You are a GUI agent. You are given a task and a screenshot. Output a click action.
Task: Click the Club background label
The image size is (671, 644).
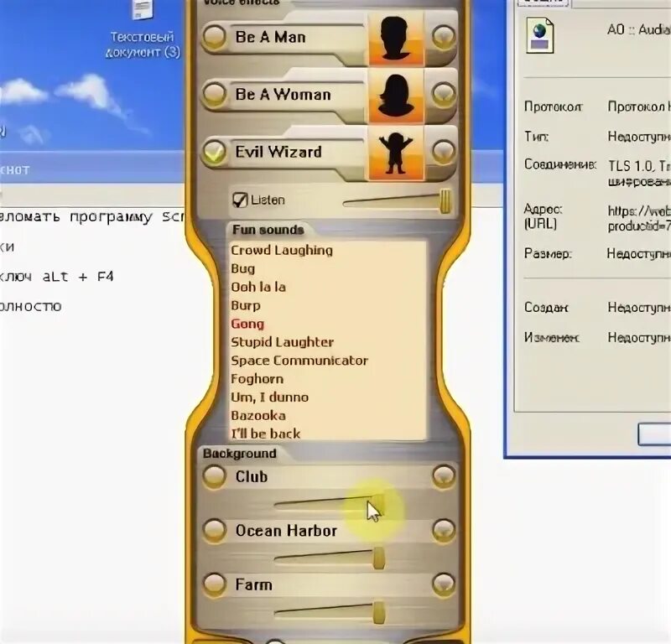point(251,476)
